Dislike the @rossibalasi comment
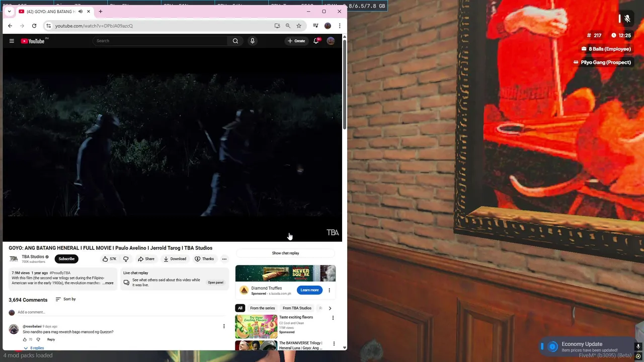This screenshot has width=644, height=362. click(x=38, y=339)
